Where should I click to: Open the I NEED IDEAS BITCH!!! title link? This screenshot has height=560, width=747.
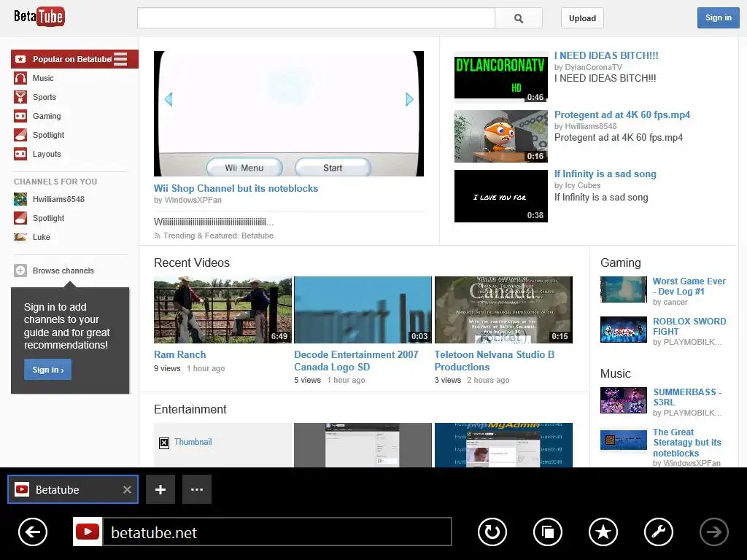[x=606, y=55]
